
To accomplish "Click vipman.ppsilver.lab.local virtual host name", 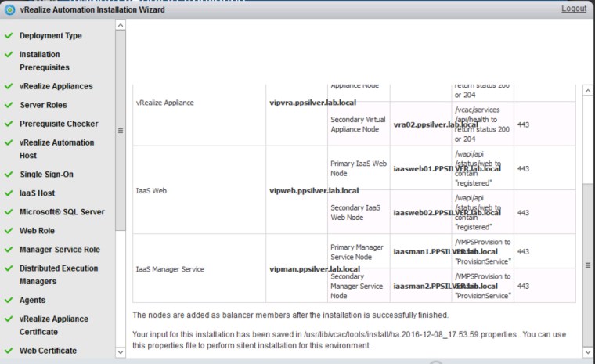I will pos(315,269).
